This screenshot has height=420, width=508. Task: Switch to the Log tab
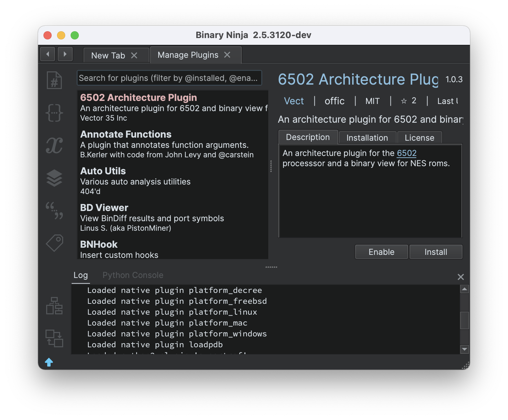coord(81,275)
